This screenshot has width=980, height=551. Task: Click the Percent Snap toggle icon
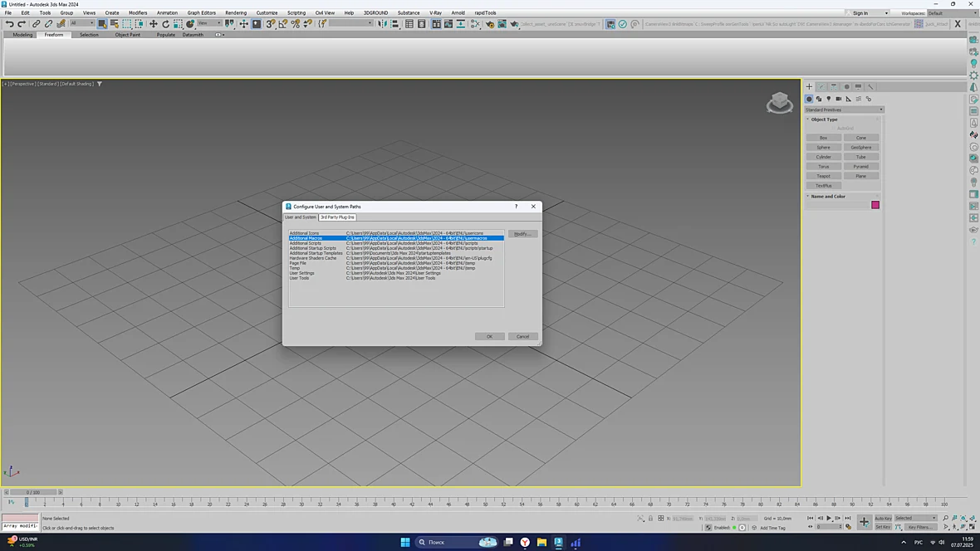[x=296, y=24]
